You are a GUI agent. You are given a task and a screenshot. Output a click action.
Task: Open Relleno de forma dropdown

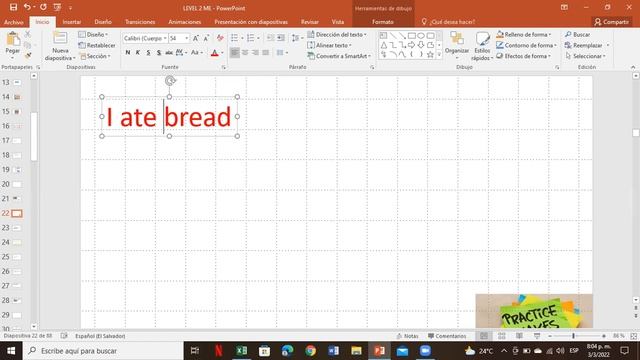(524, 35)
